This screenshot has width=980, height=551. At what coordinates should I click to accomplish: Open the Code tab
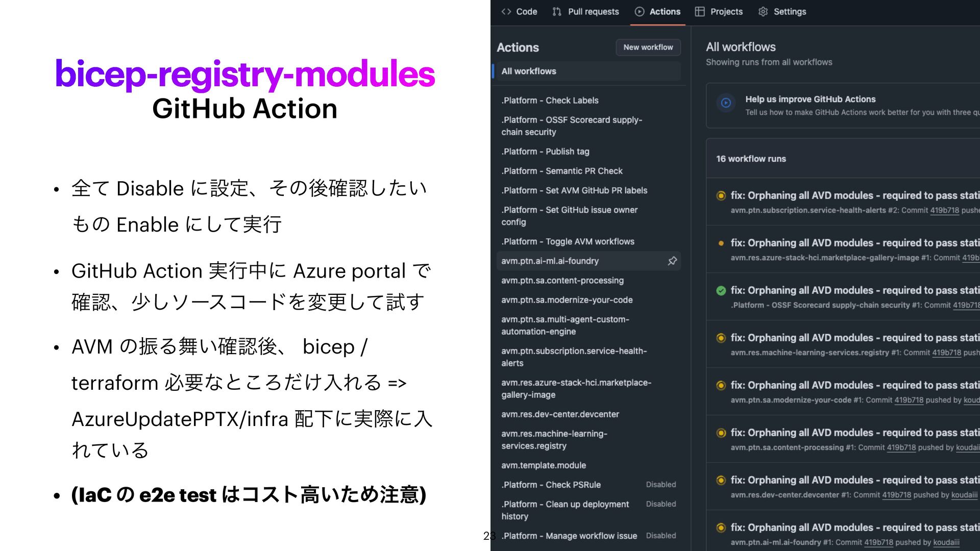pyautogui.click(x=519, y=11)
